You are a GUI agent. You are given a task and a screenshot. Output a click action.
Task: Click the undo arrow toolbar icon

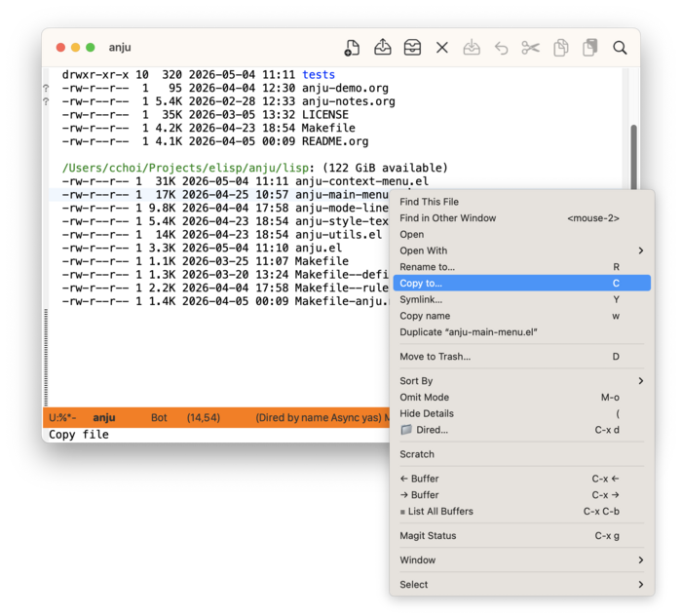[501, 48]
